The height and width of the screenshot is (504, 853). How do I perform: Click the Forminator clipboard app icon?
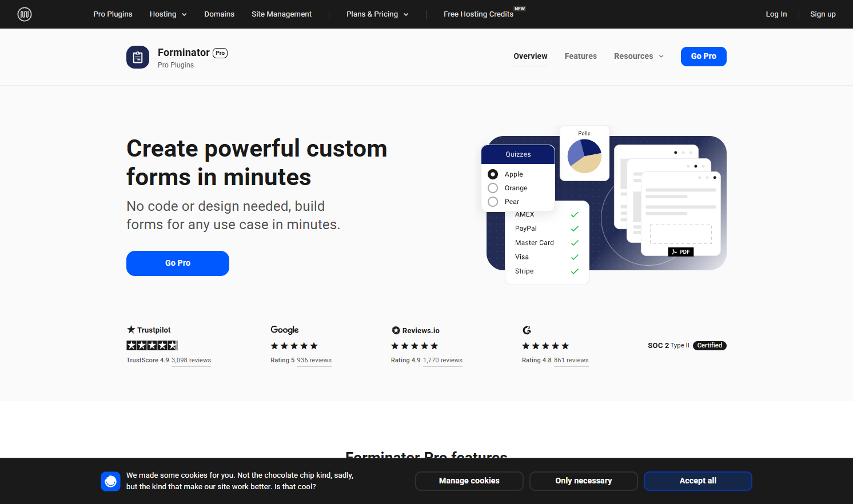point(138,57)
